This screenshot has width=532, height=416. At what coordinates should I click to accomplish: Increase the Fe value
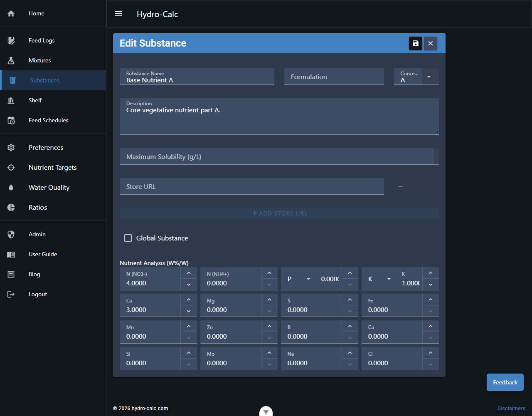tap(431, 300)
